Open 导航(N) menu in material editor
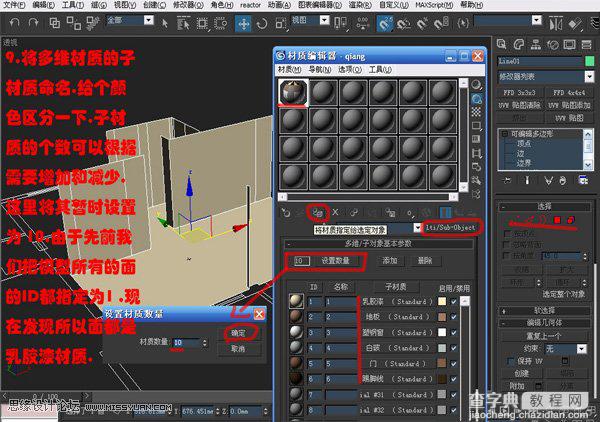 tap(320, 70)
